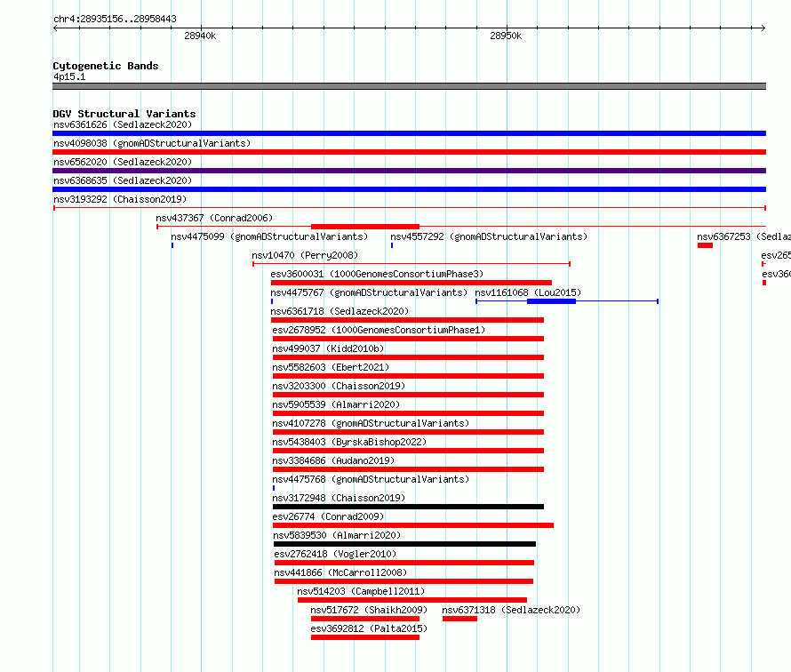The height and width of the screenshot is (672, 791).
Task: Click nsv5582603 (Ebert2021) label
Action: click(x=331, y=367)
